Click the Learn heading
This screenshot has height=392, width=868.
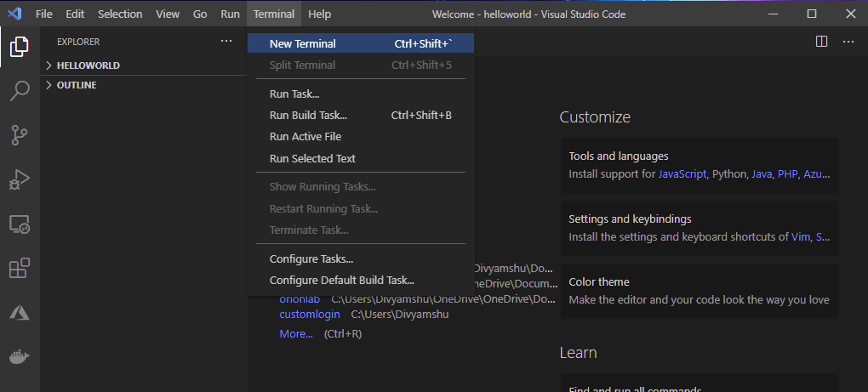point(578,352)
